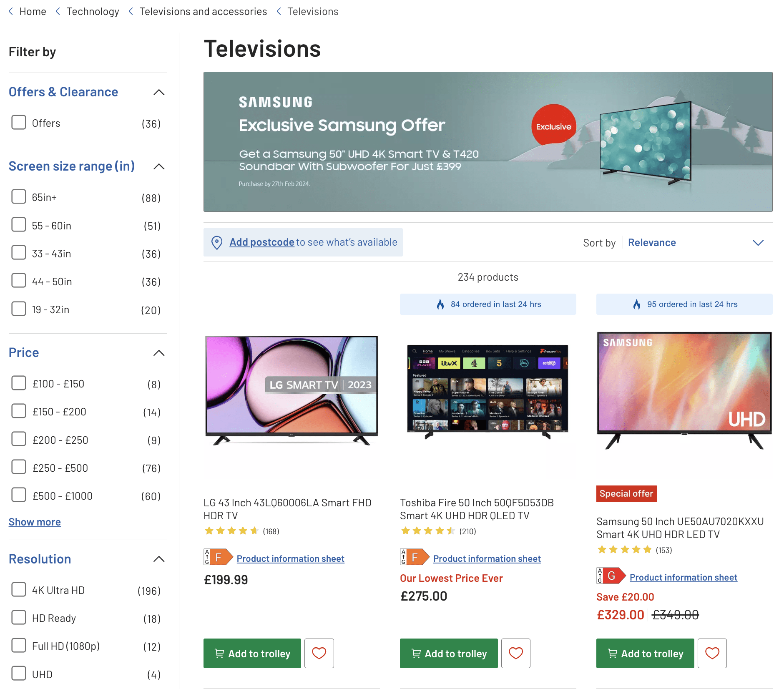Image resolution: width=784 pixels, height=689 pixels.
Task: Click the Televisions breadcrumb
Action: (313, 12)
